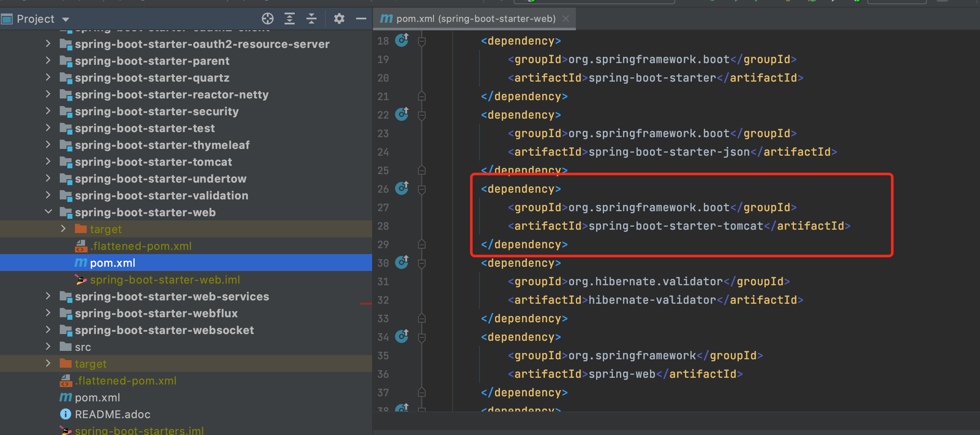Viewport: 980px width, 435px height.
Task: Click the orange target folder icon under web
Action: tap(80, 228)
